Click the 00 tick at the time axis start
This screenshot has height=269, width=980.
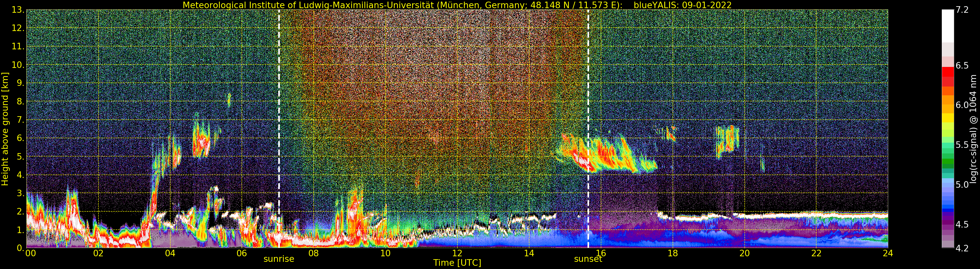click(x=30, y=253)
